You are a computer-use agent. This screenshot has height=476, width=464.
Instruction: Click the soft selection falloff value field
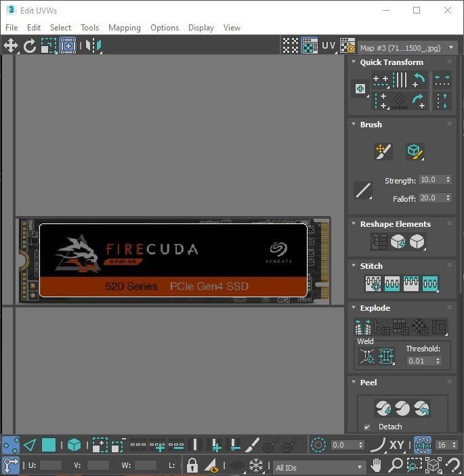[x=343, y=445]
